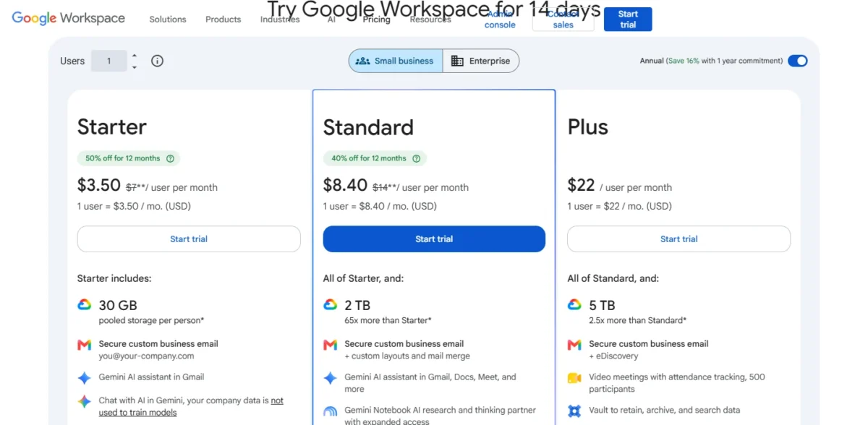Start trial for the Starter plan

coord(189,239)
